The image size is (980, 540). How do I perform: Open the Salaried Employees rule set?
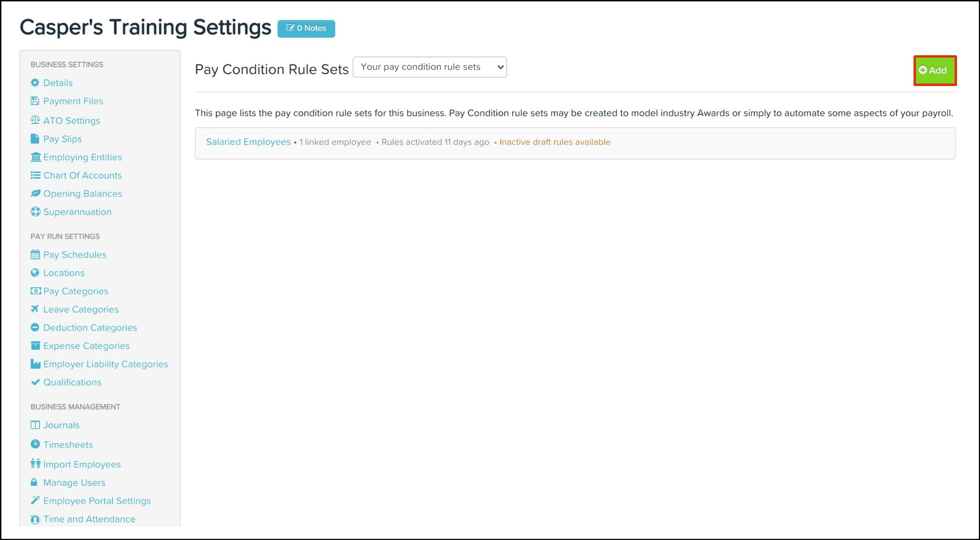248,142
